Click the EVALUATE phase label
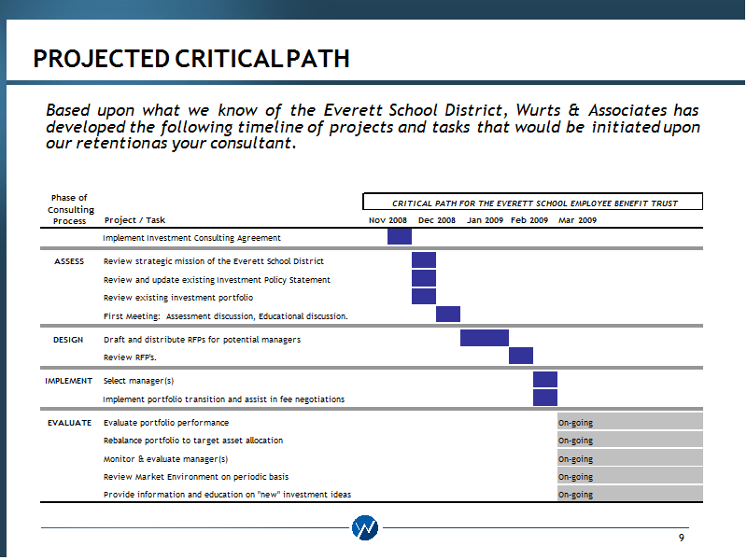The height and width of the screenshot is (560, 747). coord(69,423)
